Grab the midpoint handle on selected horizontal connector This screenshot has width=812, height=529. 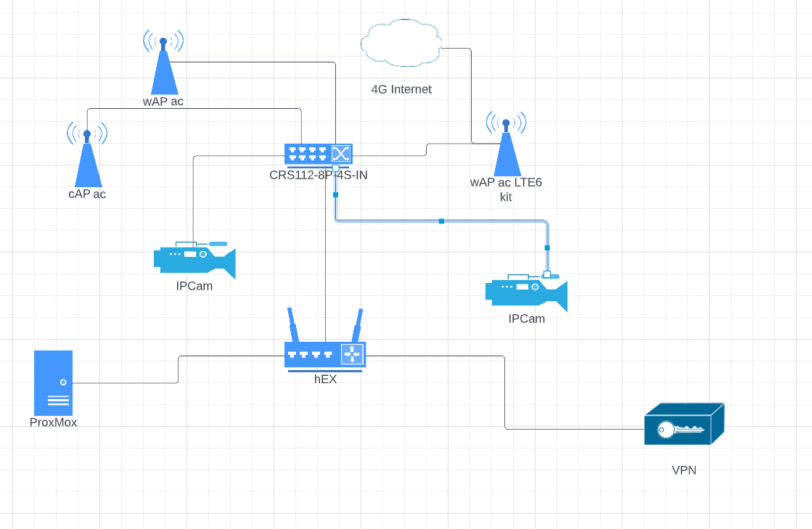tap(441, 221)
